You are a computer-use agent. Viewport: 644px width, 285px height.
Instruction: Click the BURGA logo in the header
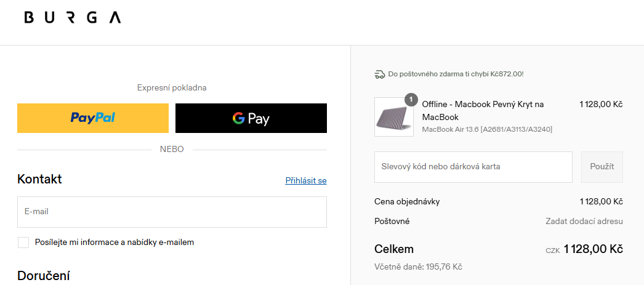tap(72, 18)
